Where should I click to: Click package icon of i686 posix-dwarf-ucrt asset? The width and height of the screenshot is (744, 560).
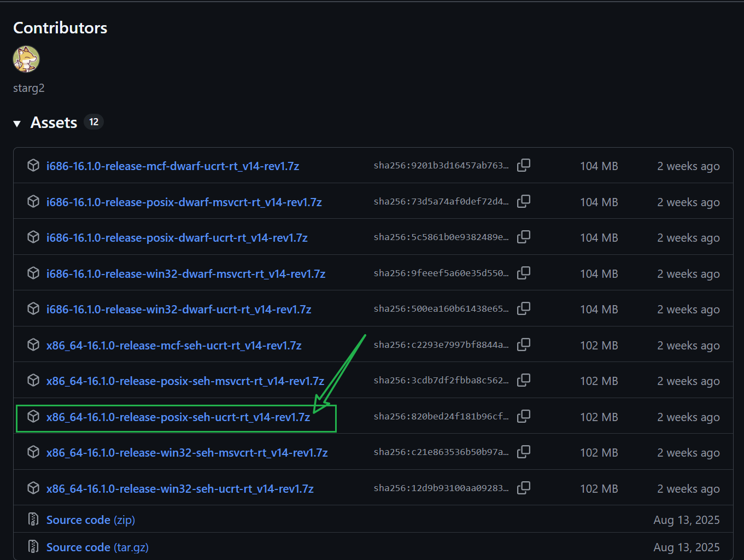coord(33,237)
